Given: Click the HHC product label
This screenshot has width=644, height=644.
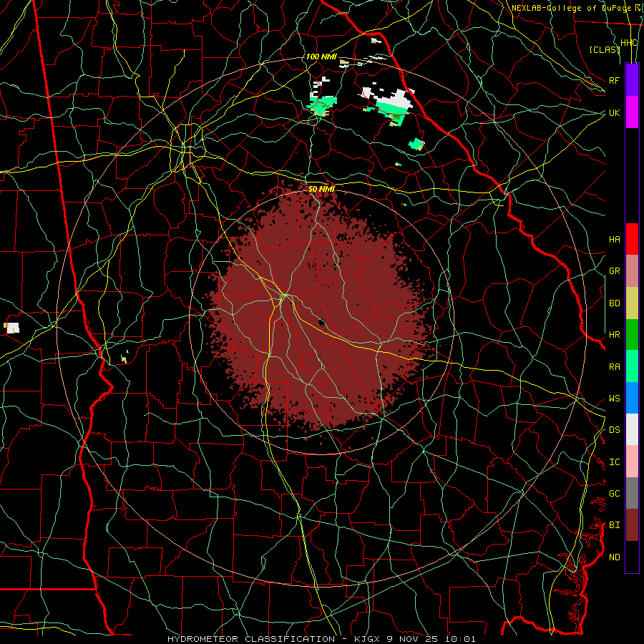Looking at the screenshot, I should point(629,43).
